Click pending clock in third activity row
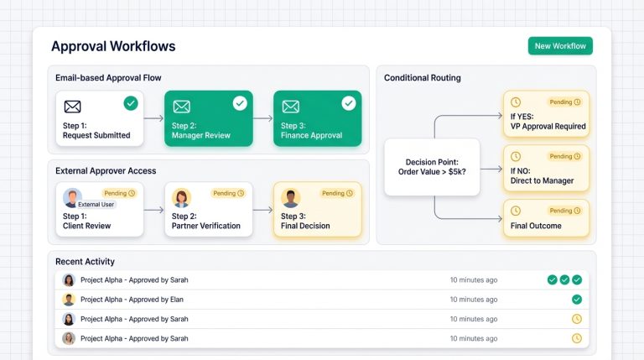 [577, 319]
